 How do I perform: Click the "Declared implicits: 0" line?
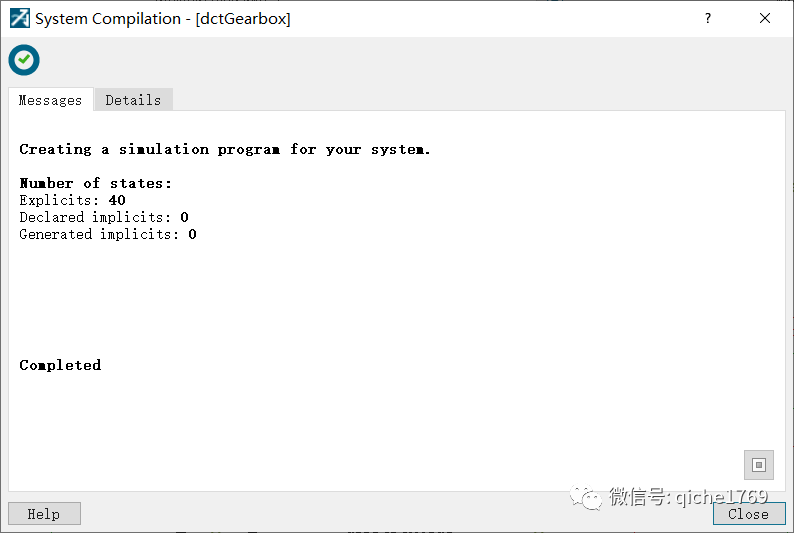(x=104, y=217)
